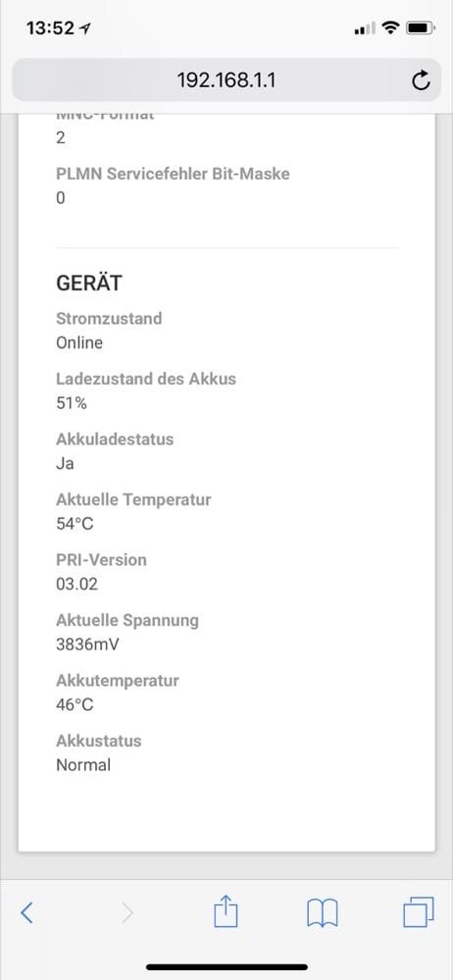Tap the Safari back arrow
The height and width of the screenshot is (980, 453).
[26, 913]
